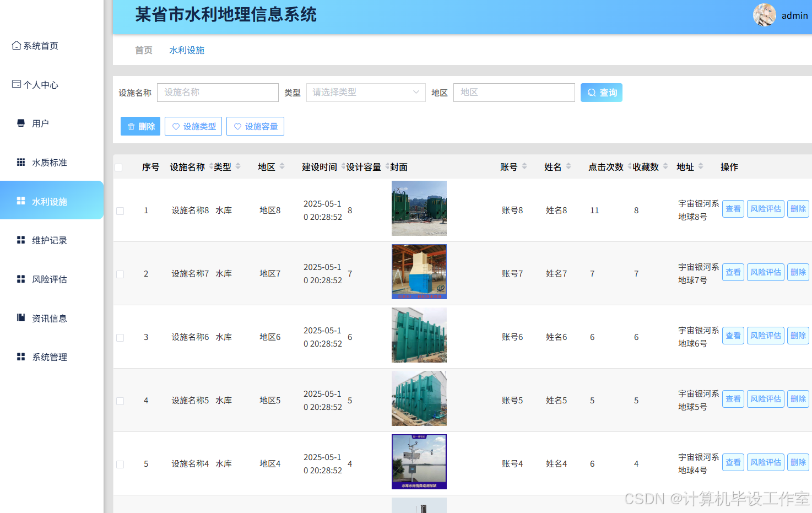Click the grid icon beside 水质标准

pos(21,162)
